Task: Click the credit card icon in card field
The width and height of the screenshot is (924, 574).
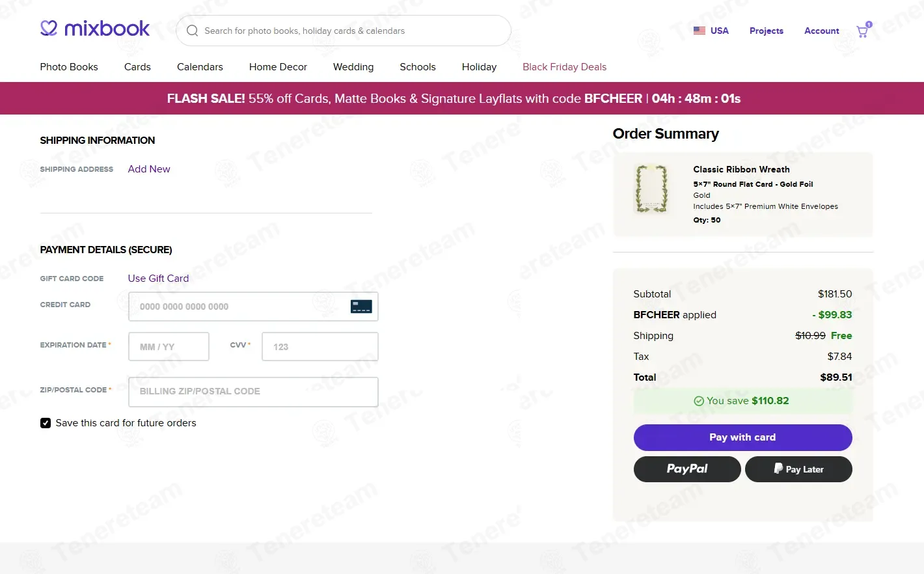Action: [x=361, y=307]
